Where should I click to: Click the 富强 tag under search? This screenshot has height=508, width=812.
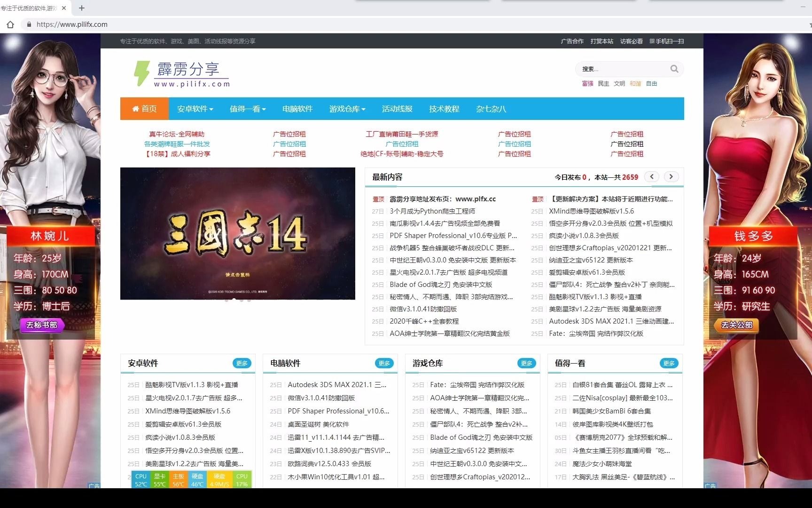[587, 84]
